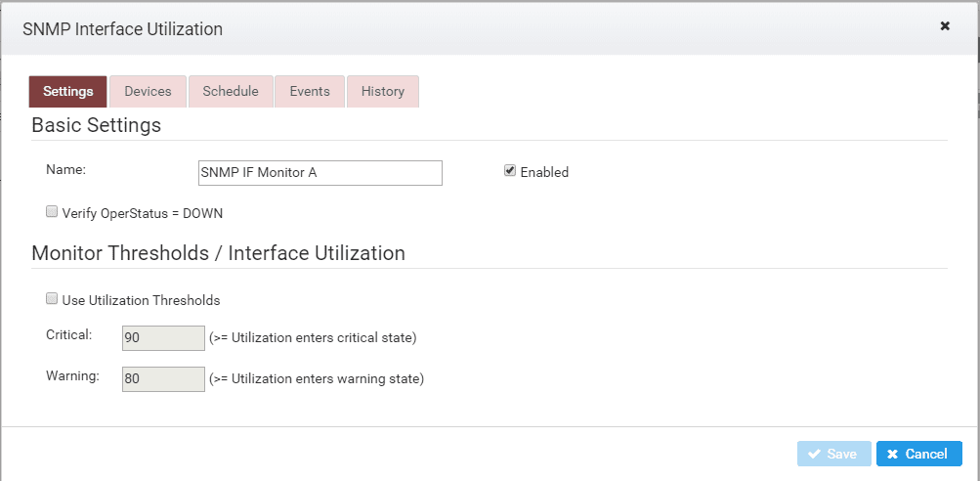Click the Critical threshold field showing 90
The image size is (980, 481).
164,337
